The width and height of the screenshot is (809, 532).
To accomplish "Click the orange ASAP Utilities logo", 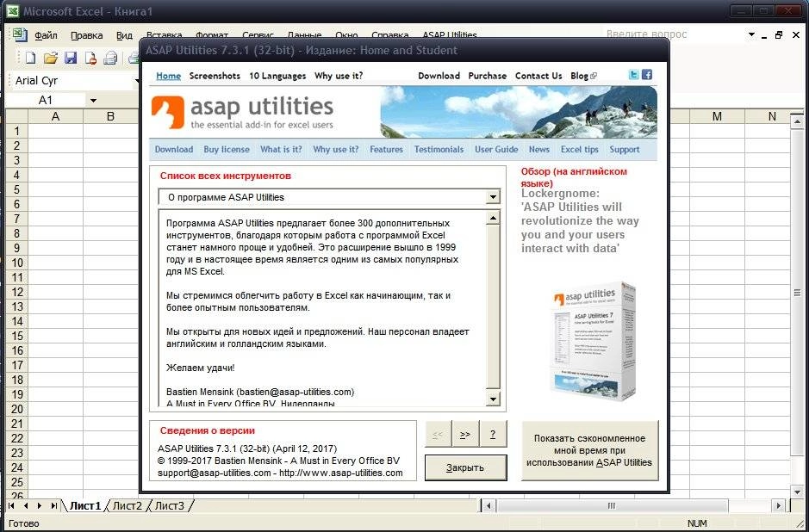I will coord(168,112).
